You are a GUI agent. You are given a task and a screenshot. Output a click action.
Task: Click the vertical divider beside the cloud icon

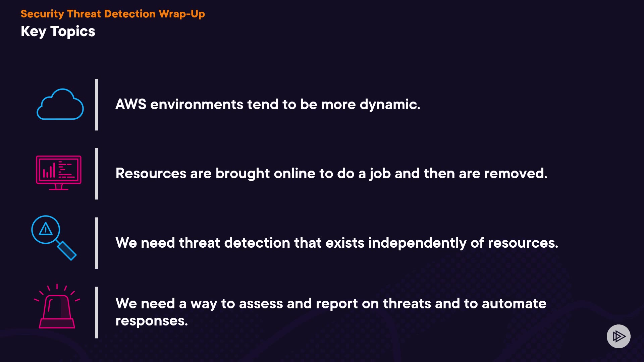click(x=97, y=105)
